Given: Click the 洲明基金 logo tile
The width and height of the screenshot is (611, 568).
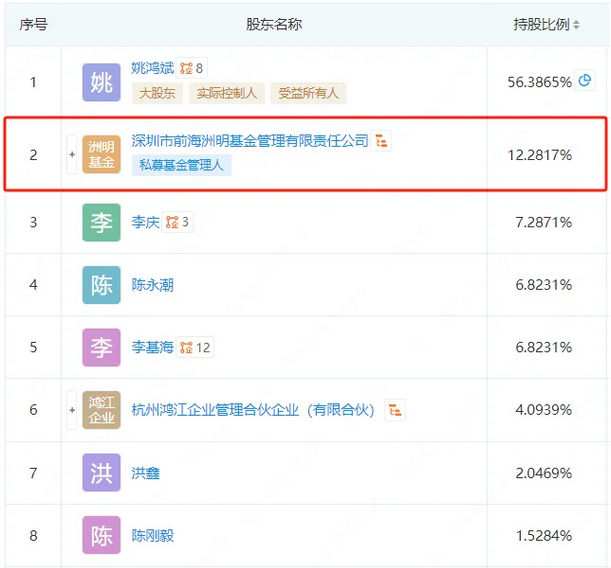Looking at the screenshot, I should (x=101, y=154).
